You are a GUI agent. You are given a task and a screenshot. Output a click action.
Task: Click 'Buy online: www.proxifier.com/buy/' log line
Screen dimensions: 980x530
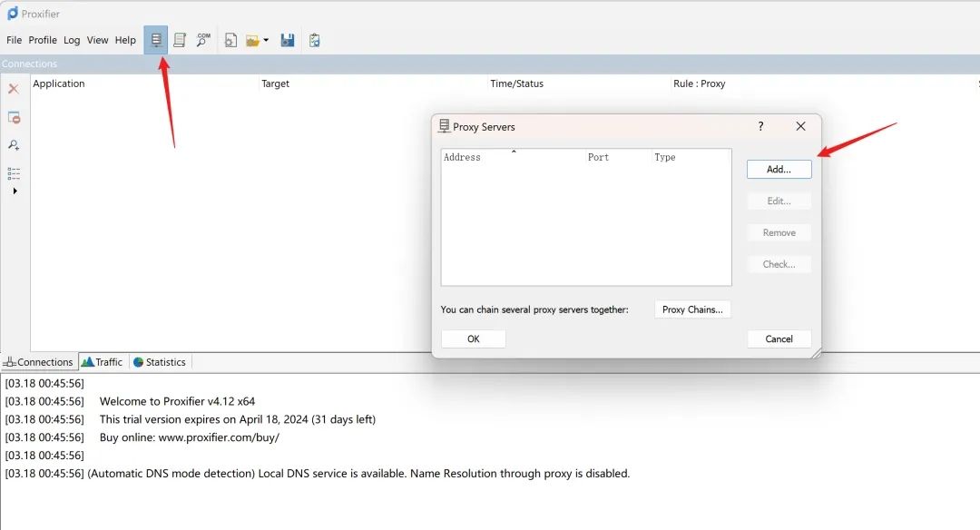coord(190,437)
